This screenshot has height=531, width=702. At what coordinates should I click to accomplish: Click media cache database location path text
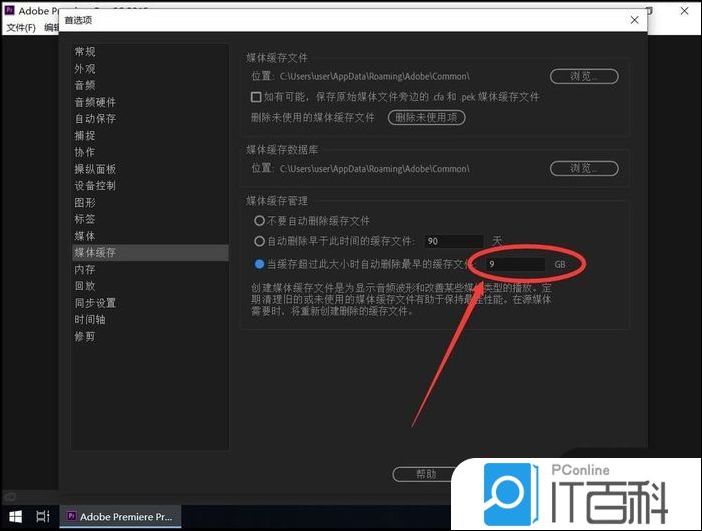point(375,169)
